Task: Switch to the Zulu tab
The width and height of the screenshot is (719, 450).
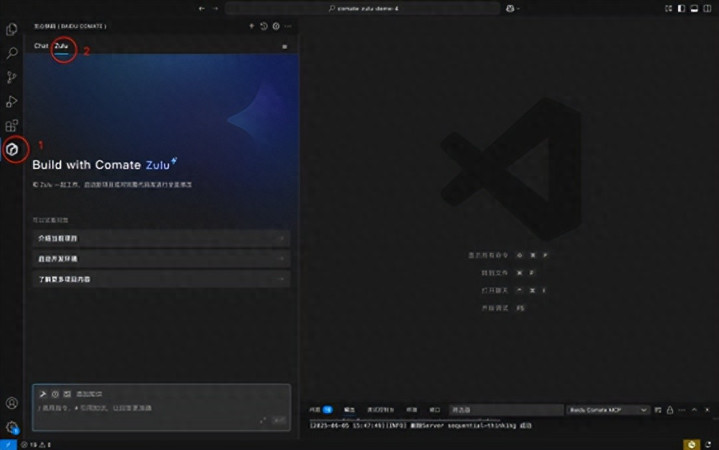Action: [x=61, y=46]
